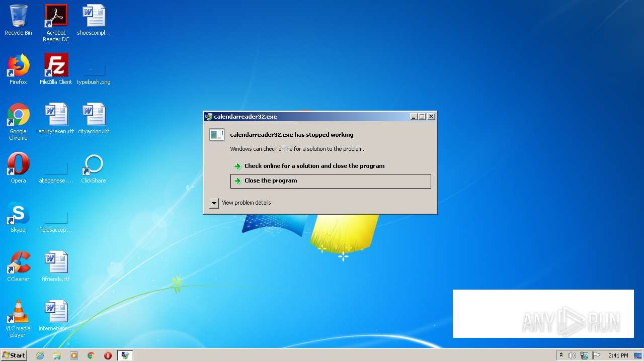644x362 pixels.
Task: Open Internet Explorer from taskbar
Action: click(x=40, y=355)
